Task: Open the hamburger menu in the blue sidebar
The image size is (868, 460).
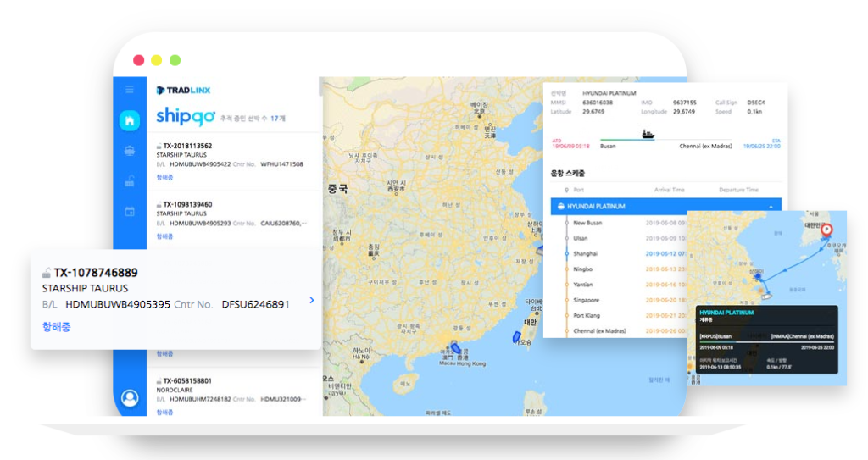Action: point(130,89)
